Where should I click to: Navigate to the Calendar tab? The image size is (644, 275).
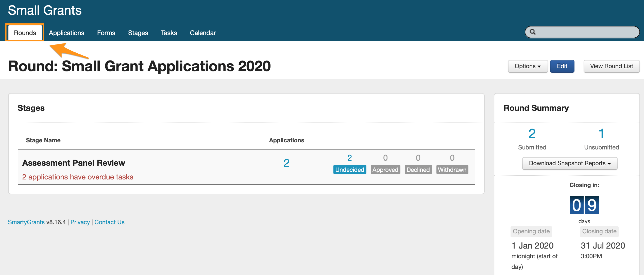pyautogui.click(x=203, y=33)
